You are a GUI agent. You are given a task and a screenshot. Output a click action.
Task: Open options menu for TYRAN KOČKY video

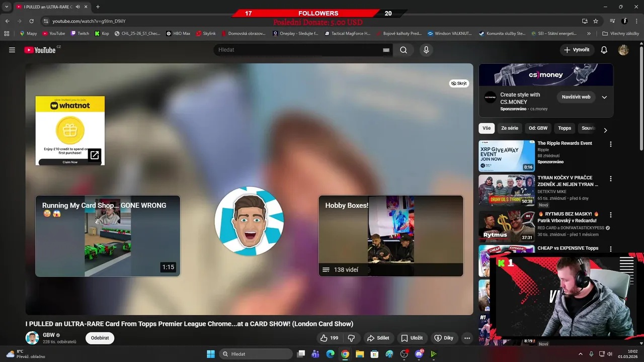(611, 178)
